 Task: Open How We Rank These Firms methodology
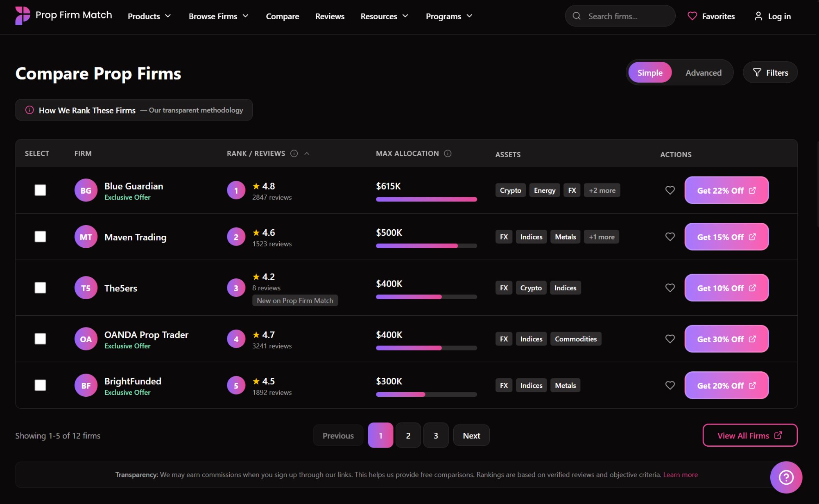pos(134,110)
